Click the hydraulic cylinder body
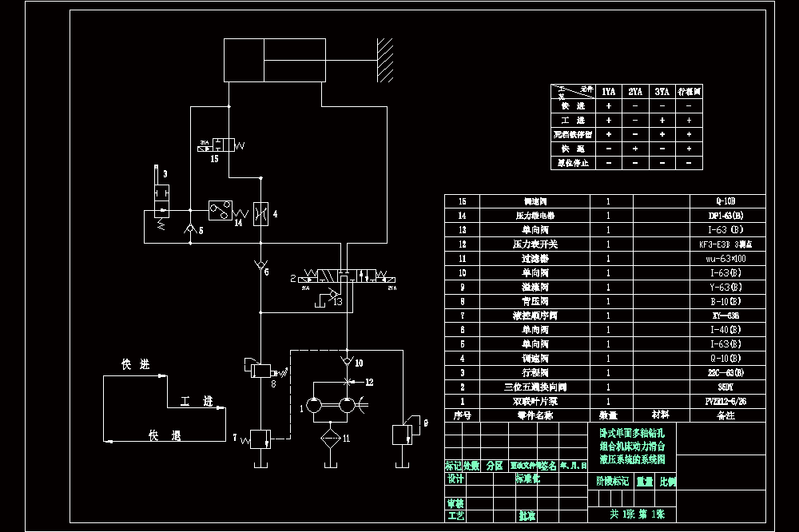This screenshot has height=532, width=799. coord(275,60)
